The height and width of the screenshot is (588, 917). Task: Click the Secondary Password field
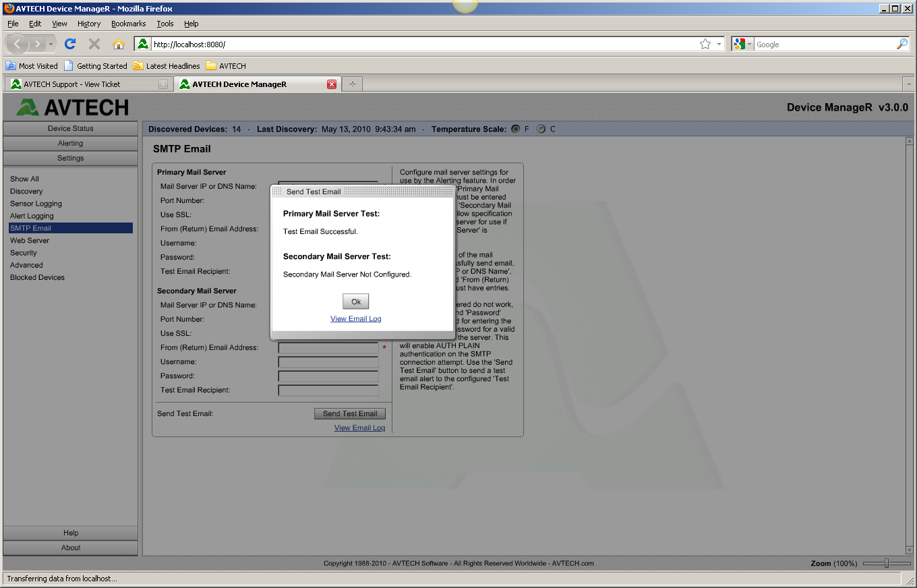(x=328, y=376)
